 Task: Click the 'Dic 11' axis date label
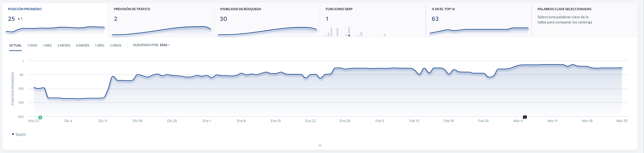[x=103, y=121]
